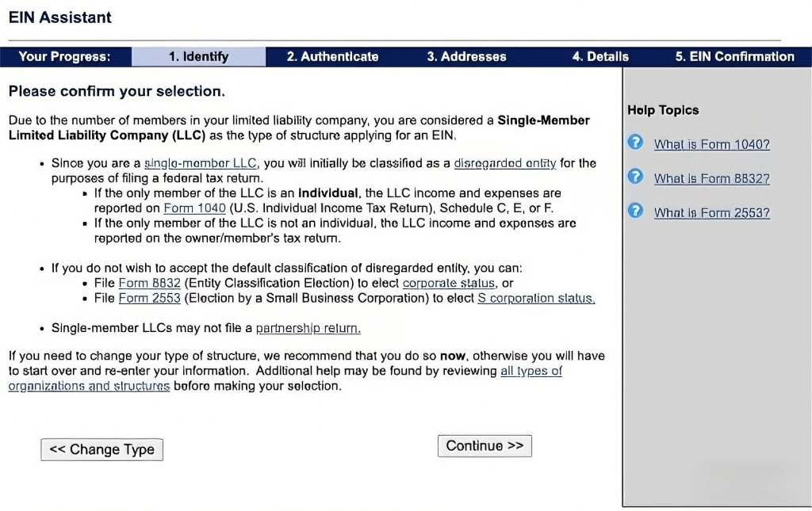Image resolution: width=812 pixels, height=511 pixels.
Task: Click the help icon beside Form 1040
Action: (635, 143)
